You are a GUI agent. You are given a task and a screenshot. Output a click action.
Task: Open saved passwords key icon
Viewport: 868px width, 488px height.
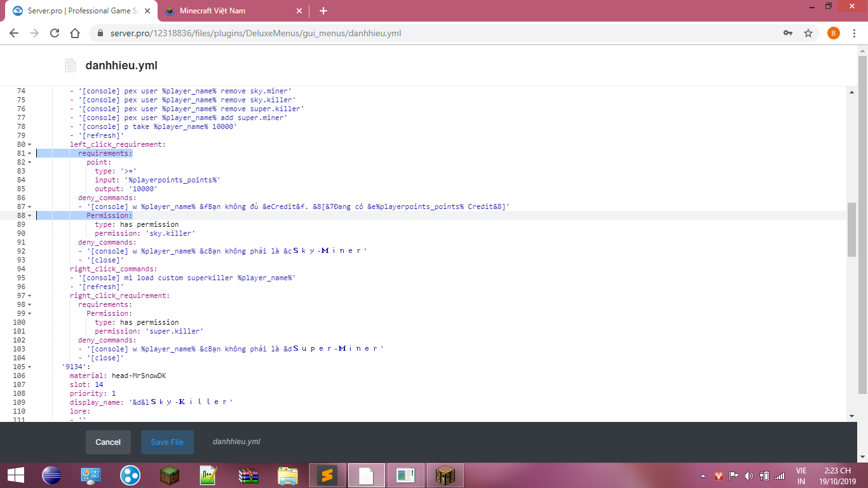click(x=788, y=33)
